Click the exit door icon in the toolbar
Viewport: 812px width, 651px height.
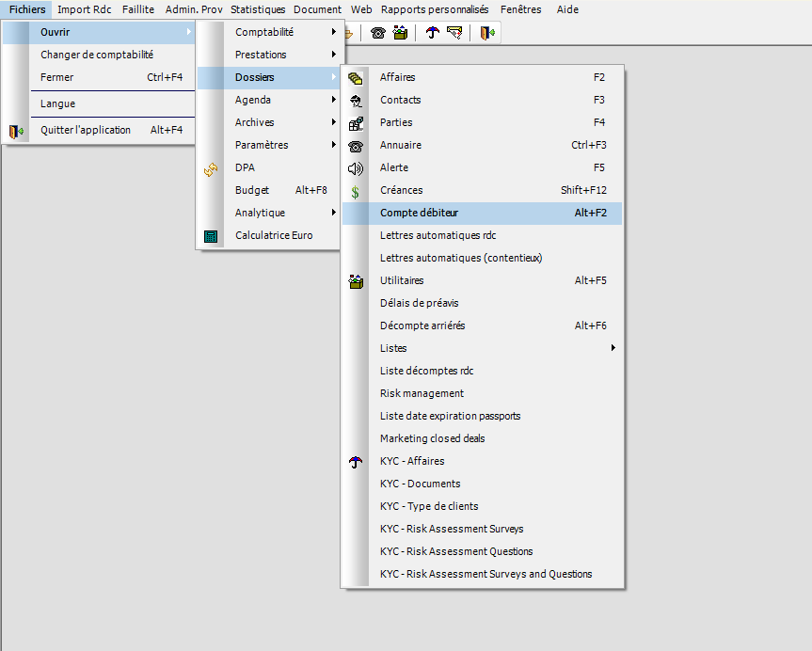(x=486, y=33)
